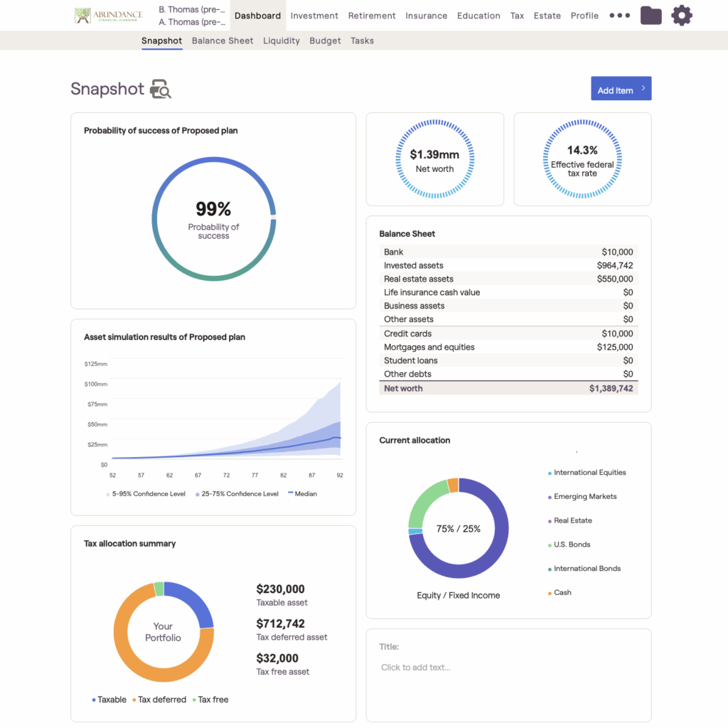Image resolution: width=728 pixels, height=728 pixels.
Task: Click the Snapshot search icon beside the heading
Action: (x=161, y=90)
